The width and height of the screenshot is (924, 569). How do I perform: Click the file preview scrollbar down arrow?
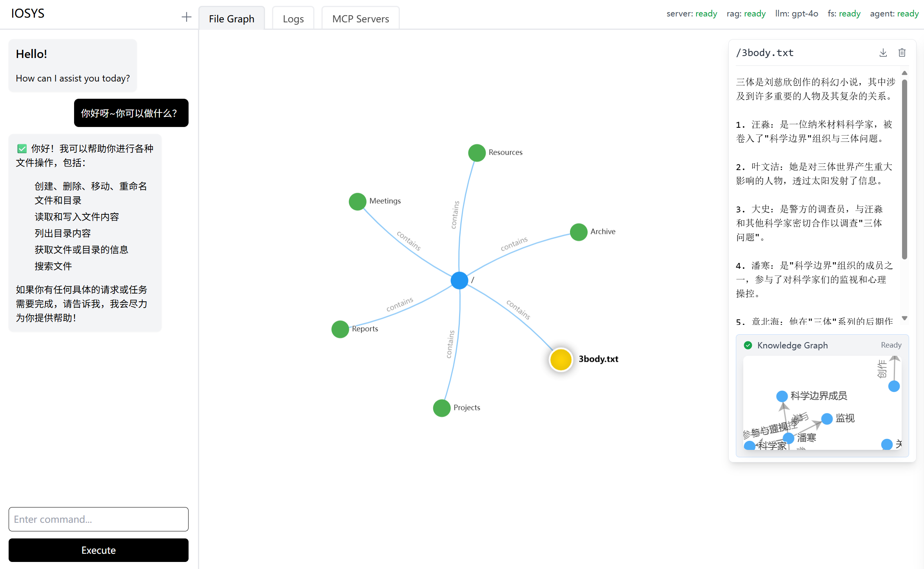point(905,318)
